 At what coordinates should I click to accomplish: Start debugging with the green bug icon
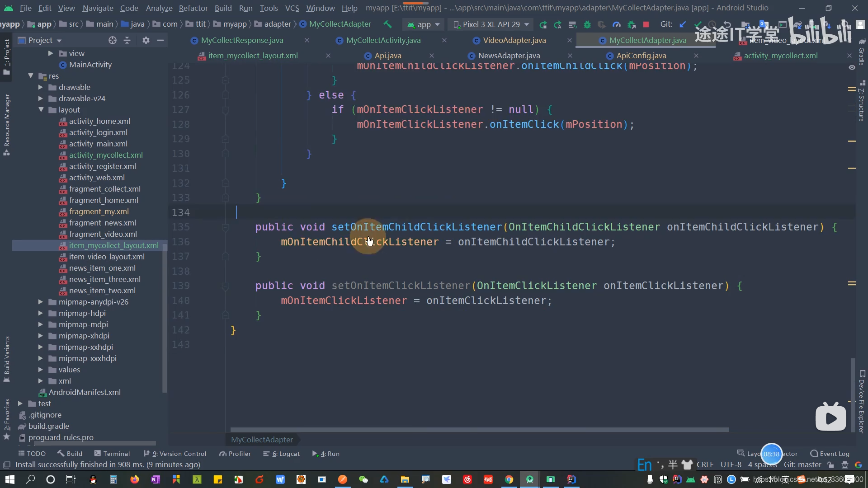coord(587,24)
